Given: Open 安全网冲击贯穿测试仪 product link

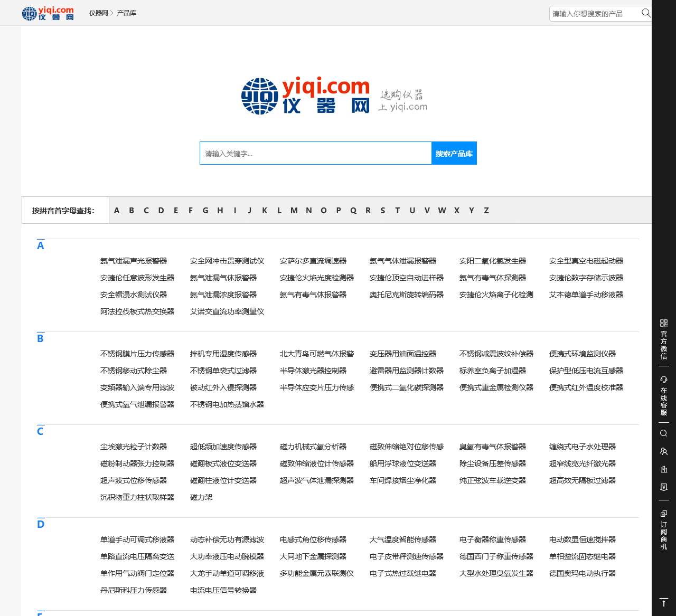Looking at the screenshot, I should click(227, 261).
